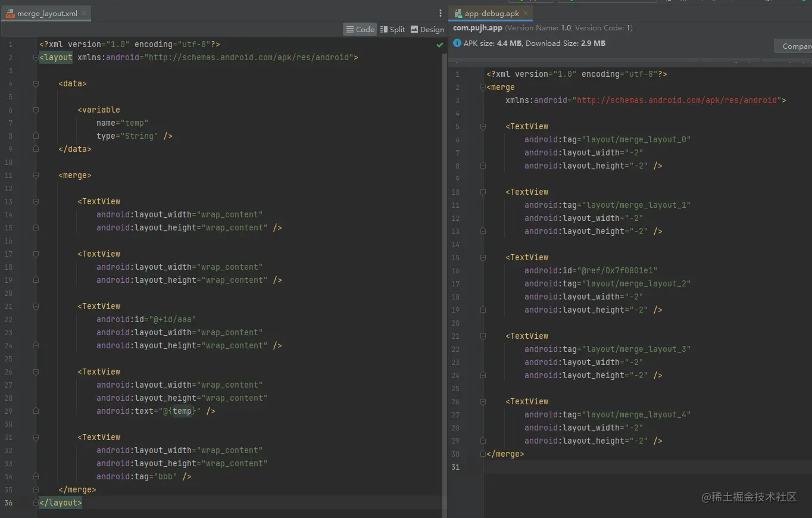Click the merge_layout.xml file icon
The width and height of the screenshot is (812, 518).
coord(10,13)
